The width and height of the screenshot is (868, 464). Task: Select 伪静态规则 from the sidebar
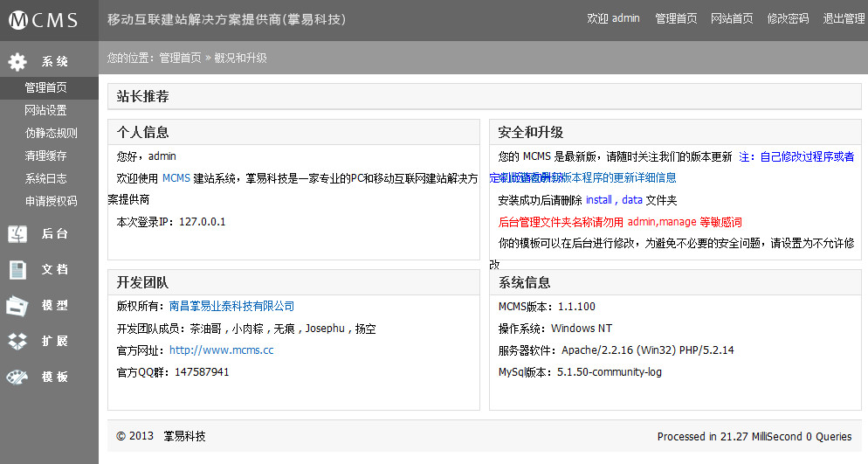pyautogui.click(x=51, y=134)
